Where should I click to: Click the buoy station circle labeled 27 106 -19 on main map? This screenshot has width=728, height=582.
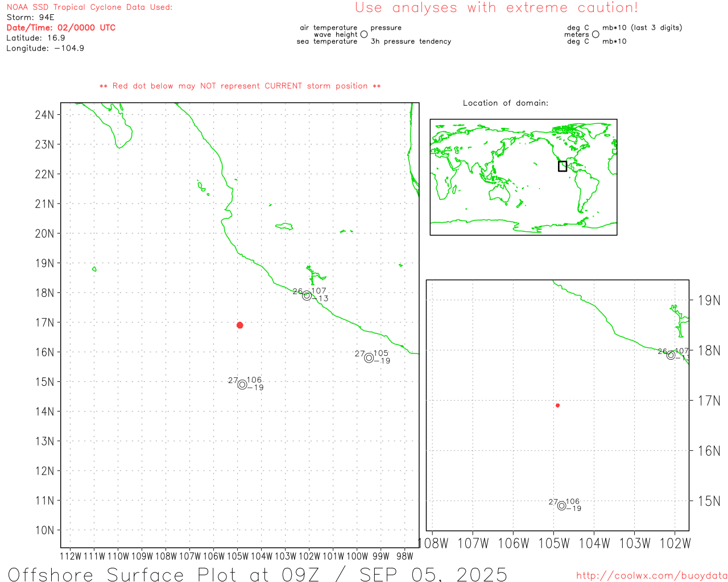(x=242, y=385)
